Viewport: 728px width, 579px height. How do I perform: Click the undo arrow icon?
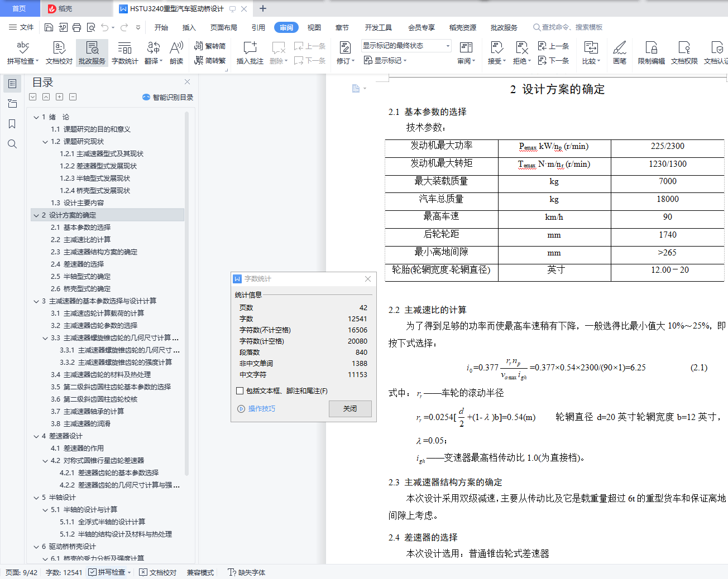click(x=104, y=27)
